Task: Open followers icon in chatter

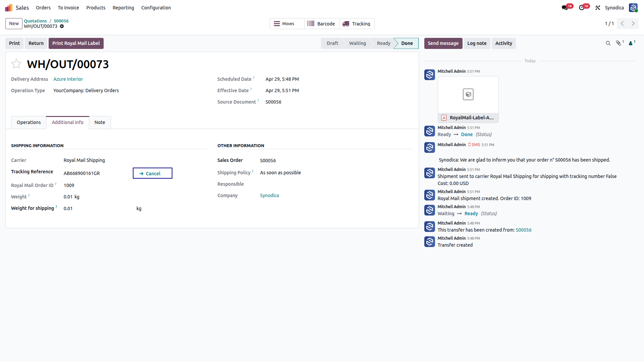Action: pyautogui.click(x=632, y=43)
